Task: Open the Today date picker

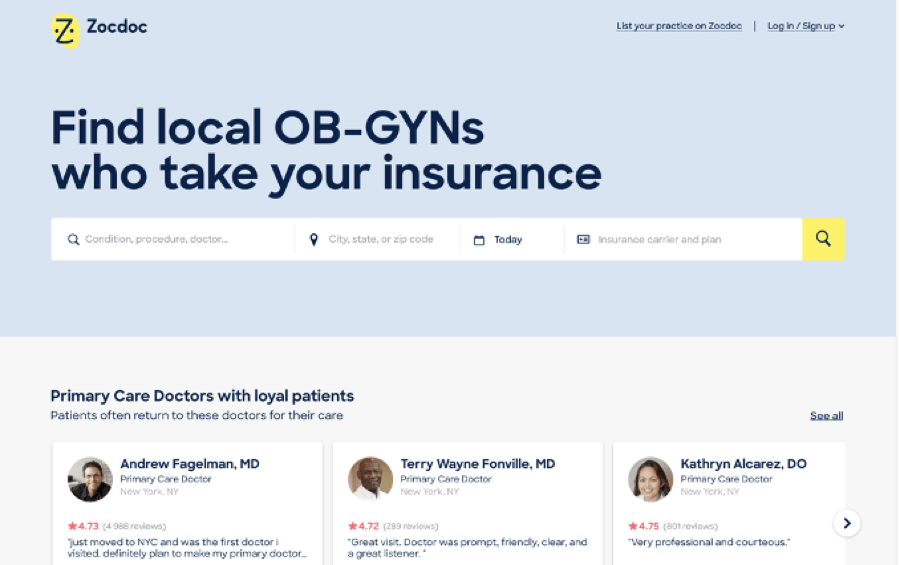Action: 508,240
